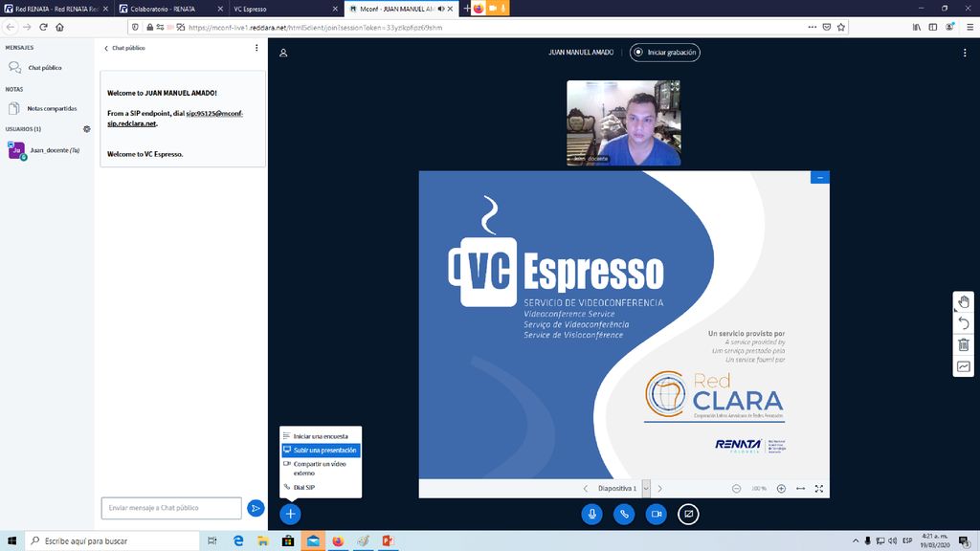Click Iniciar grabación to start recording
The height and width of the screenshot is (551, 980).
665,53
